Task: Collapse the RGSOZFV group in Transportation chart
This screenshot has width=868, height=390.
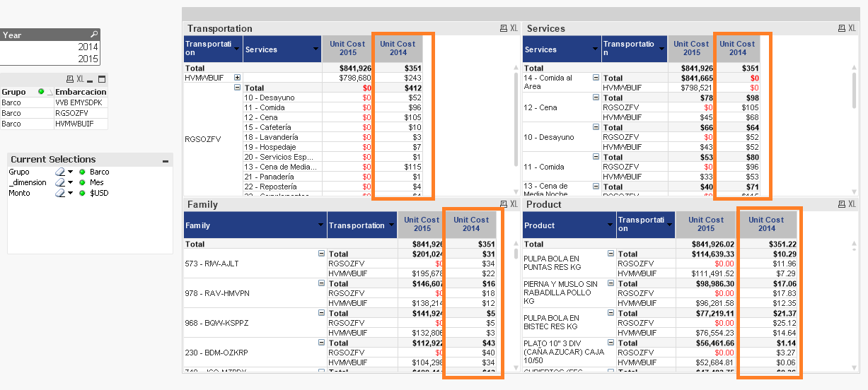Action: (x=237, y=88)
